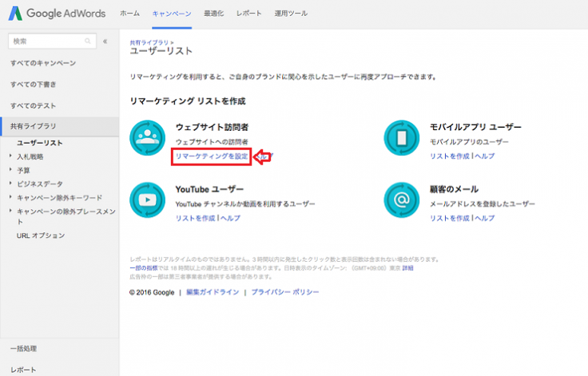The height and width of the screenshot is (376, 588).
Task: Expand the キャンペーンの除外プレースメント tree arrow
Action: 11,211
